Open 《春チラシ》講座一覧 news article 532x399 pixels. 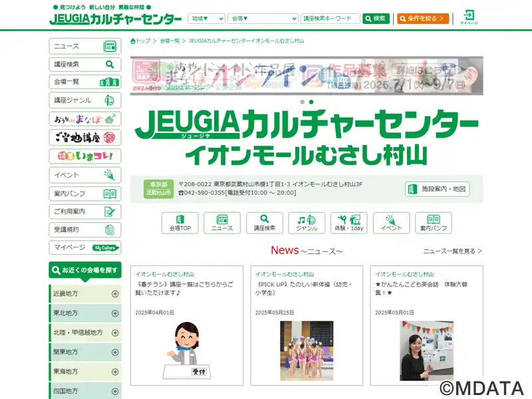(184, 289)
